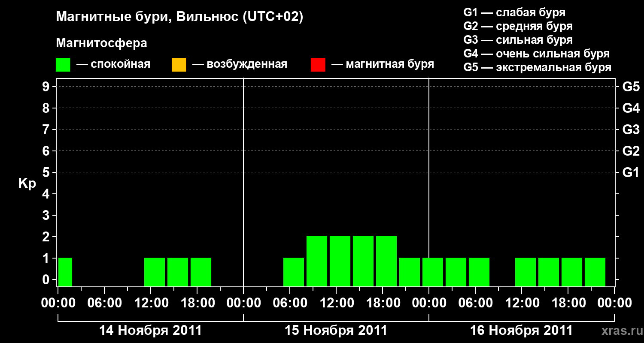Click the '06:00' tick label under 14 November
644x343 pixels.
click(104, 303)
